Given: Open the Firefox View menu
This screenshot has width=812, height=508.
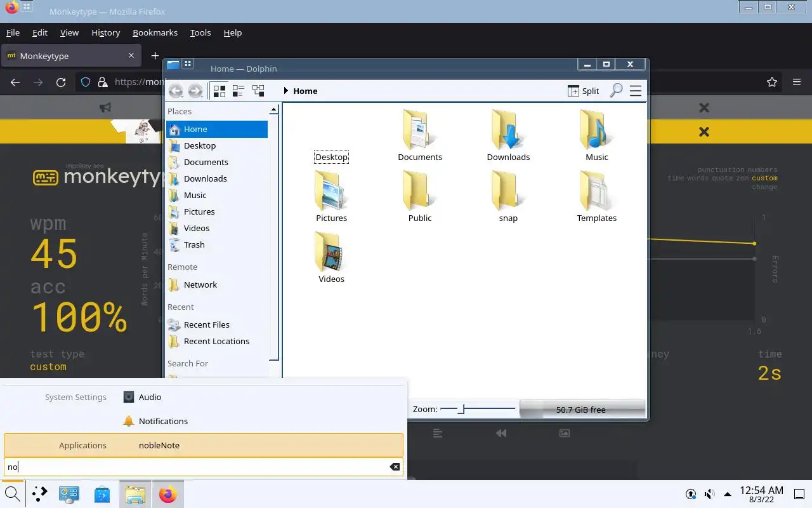Looking at the screenshot, I should pyautogui.click(x=69, y=32).
